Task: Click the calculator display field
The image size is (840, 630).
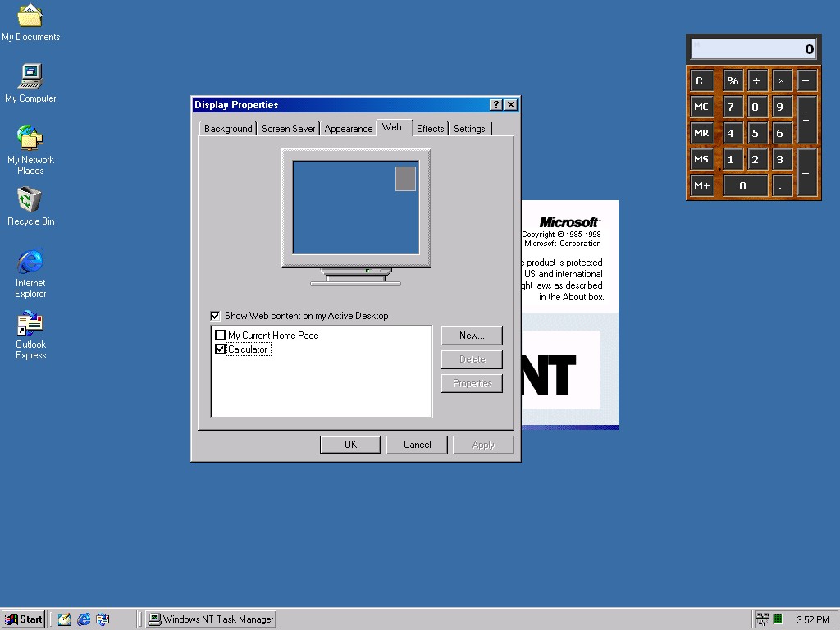Action: tap(753, 49)
